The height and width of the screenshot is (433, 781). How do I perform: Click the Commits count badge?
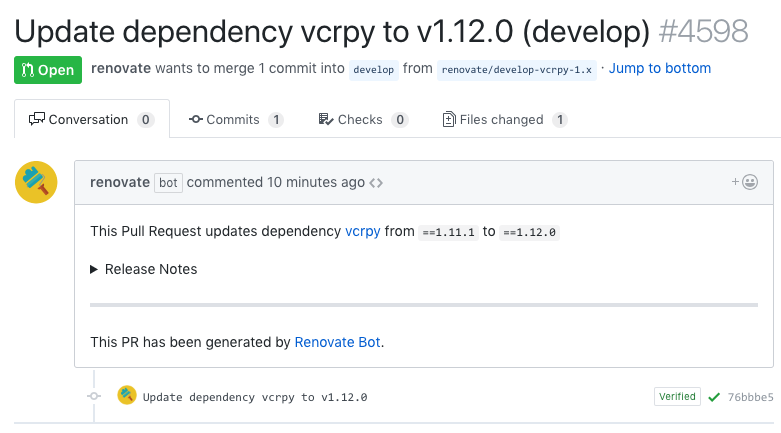tap(276, 120)
